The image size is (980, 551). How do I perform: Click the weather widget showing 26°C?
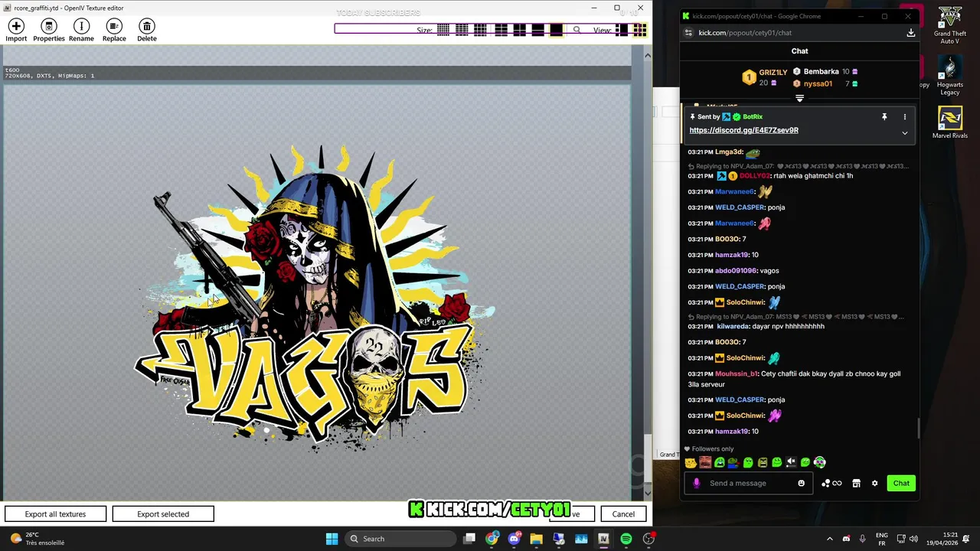(38, 539)
